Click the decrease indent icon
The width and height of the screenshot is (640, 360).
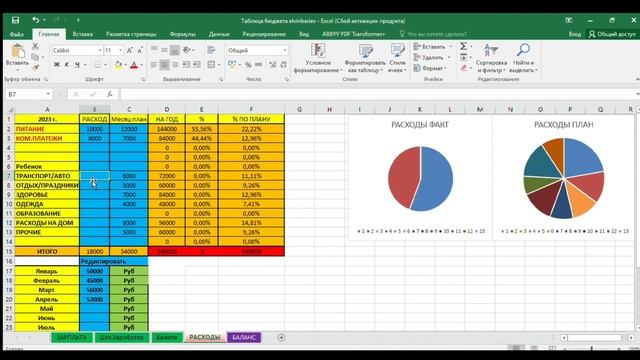[186, 64]
